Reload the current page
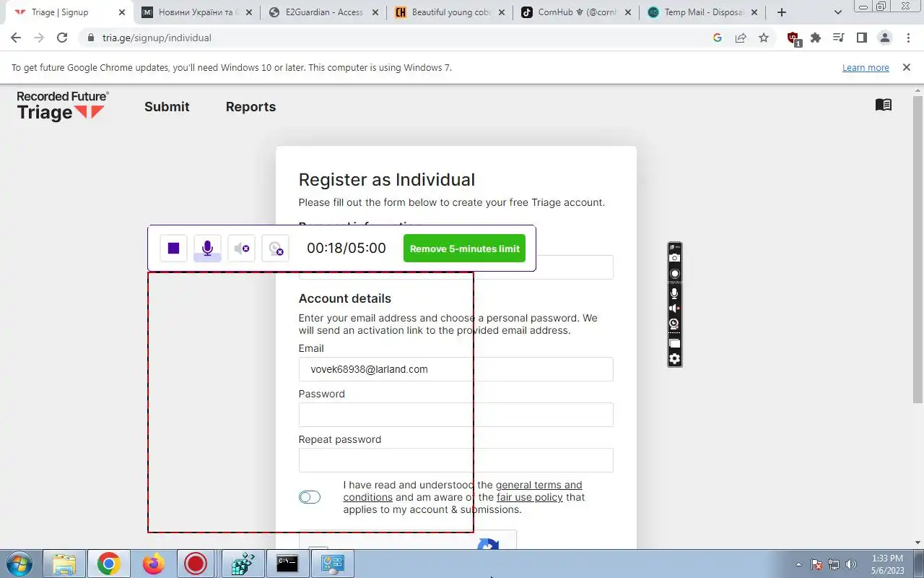The image size is (924, 578). click(x=62, y=38)
